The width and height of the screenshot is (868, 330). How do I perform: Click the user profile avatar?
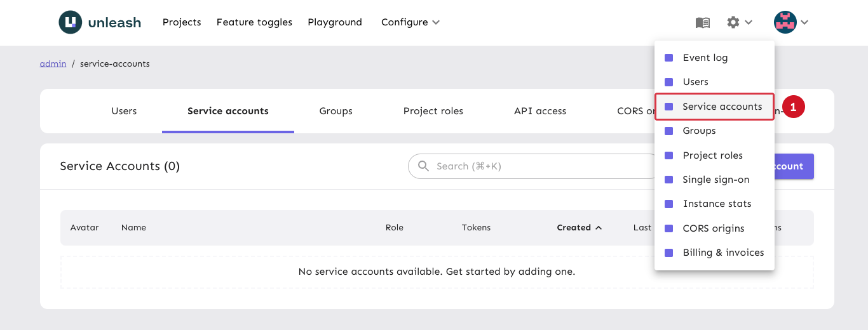click(x=785, y=22)
